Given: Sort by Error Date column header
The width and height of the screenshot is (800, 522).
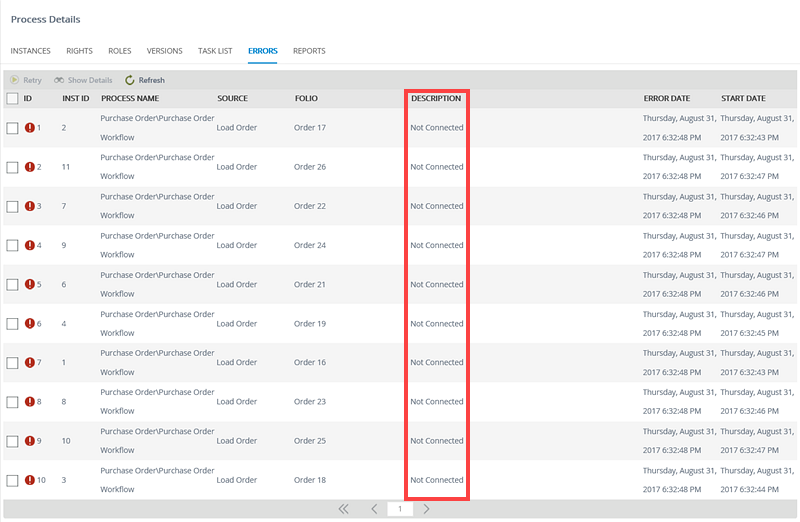Looking at the screenshot, I should [x=666, y=99].
